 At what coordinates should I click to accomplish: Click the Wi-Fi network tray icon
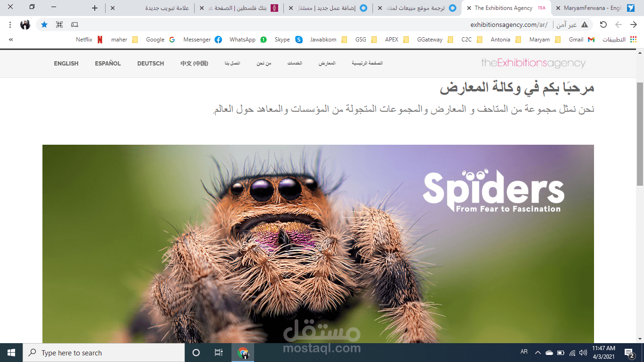pos(572,353)
